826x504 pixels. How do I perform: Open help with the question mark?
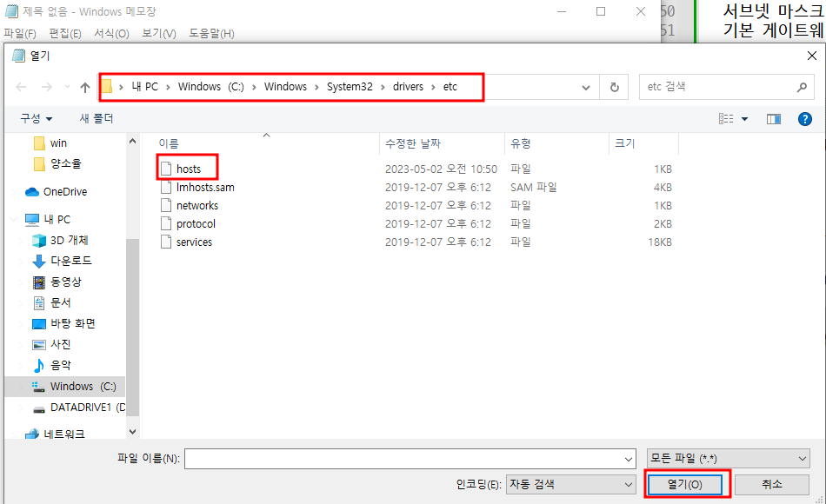(x=805, y=119)
